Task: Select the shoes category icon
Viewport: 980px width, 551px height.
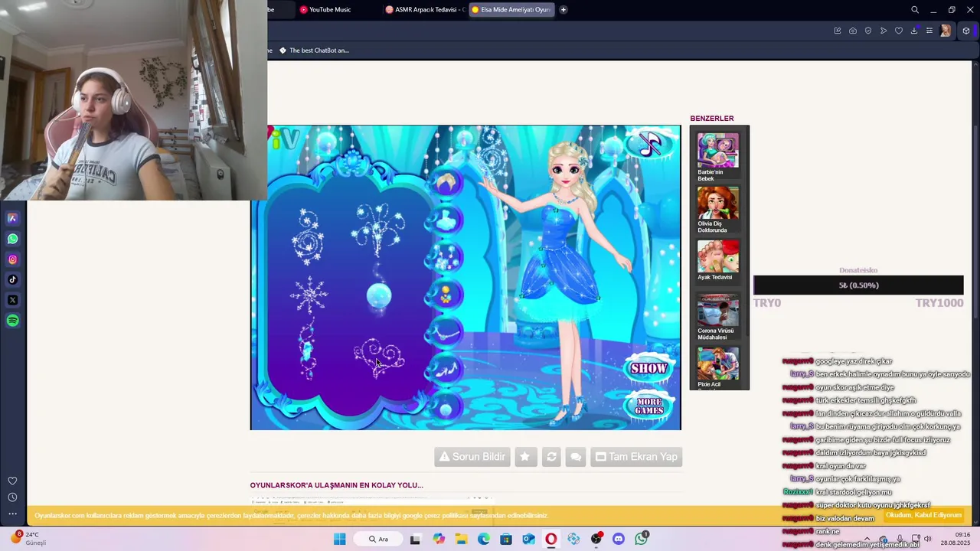Action: click(446, 370)
